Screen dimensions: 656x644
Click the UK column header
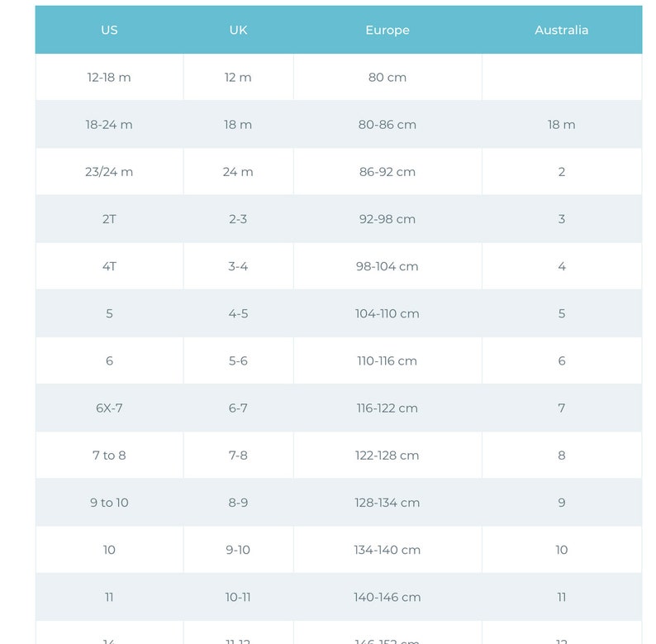pos(238,30)
